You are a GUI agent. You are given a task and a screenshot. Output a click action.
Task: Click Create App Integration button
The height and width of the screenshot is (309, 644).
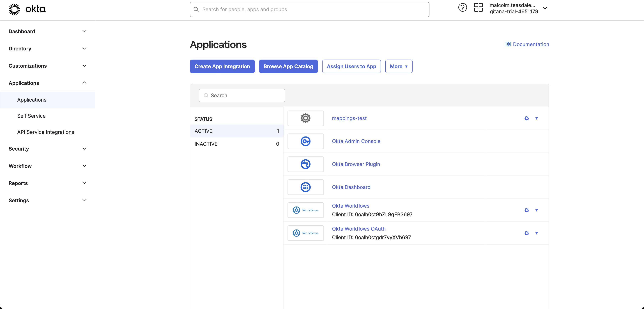pos(222,66)
